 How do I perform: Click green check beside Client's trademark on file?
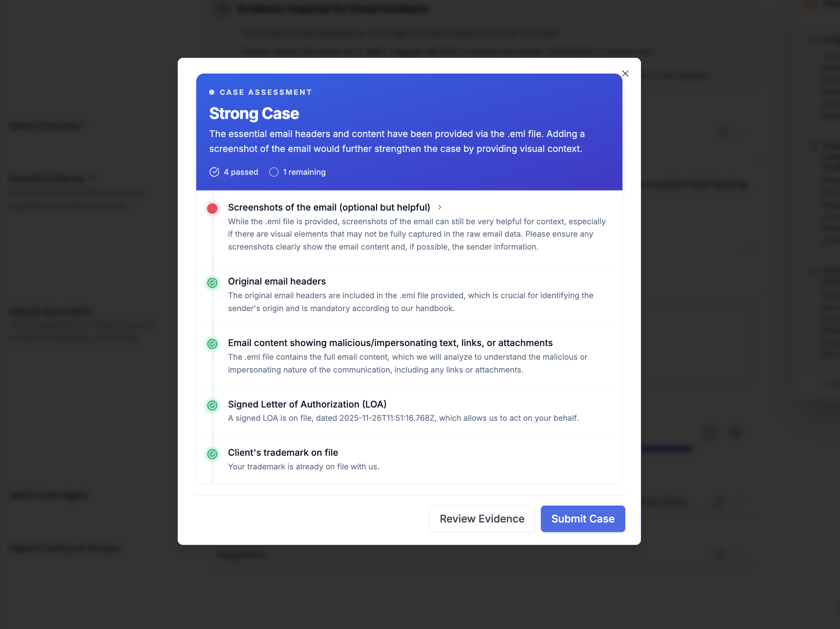click(212, 454)
